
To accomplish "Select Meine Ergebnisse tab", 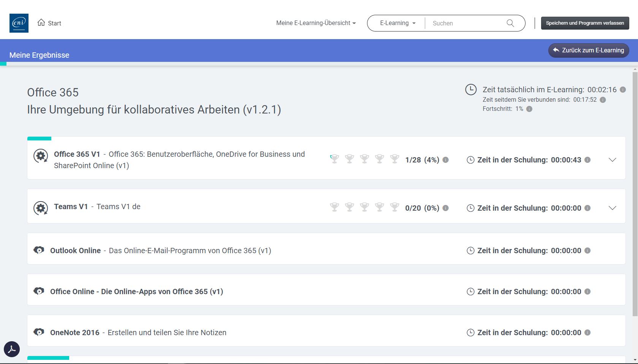I will point(39,55).
